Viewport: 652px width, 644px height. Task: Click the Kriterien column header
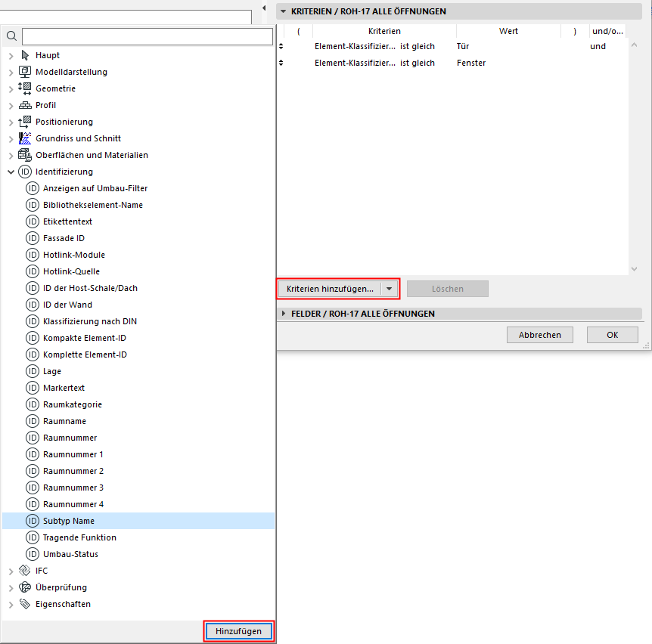(x=385, y=31)
